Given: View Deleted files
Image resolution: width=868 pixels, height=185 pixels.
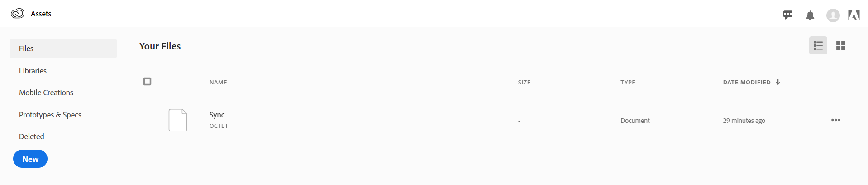Looking at the screenshot, I should click(x=32, y=136).
